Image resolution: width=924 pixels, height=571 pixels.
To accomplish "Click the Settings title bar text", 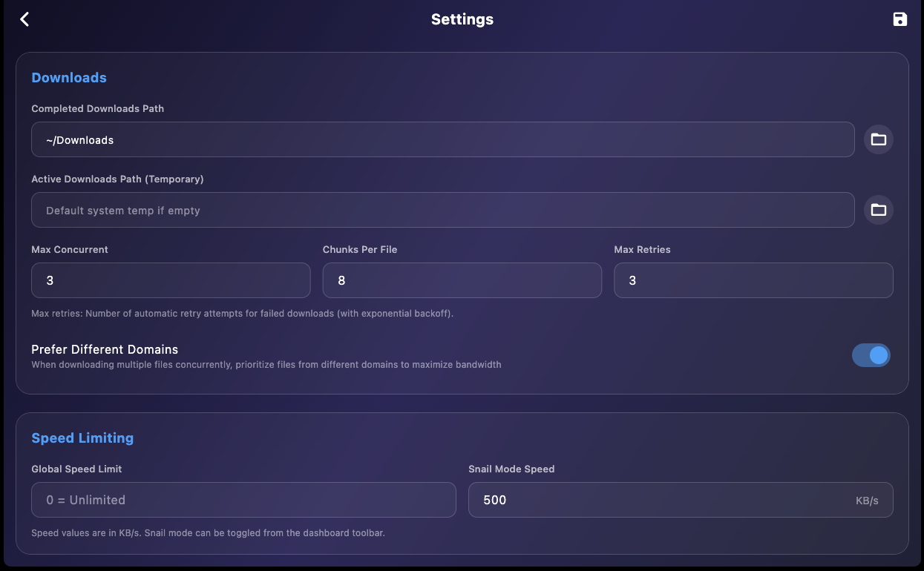I will point(462,19).
